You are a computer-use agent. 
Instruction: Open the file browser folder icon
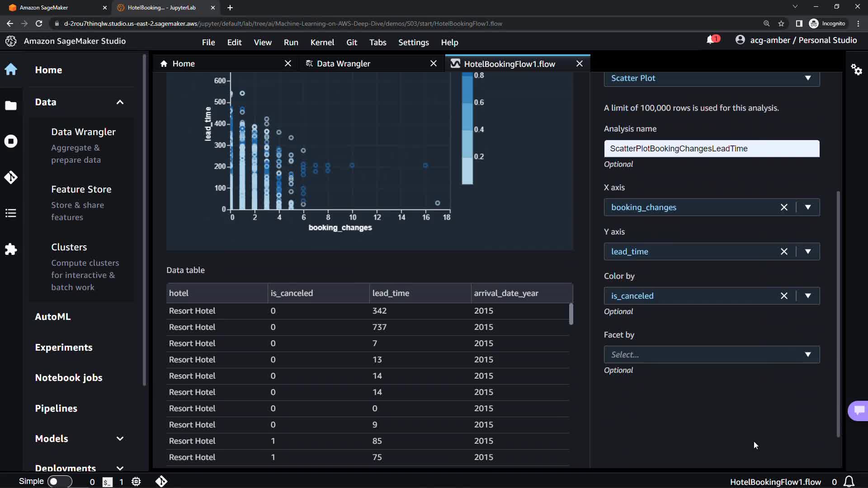pos(11,106)
